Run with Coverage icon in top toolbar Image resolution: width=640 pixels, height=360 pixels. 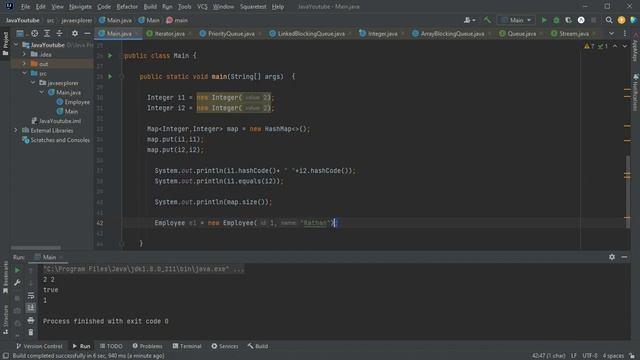click(x=569, y=20)
